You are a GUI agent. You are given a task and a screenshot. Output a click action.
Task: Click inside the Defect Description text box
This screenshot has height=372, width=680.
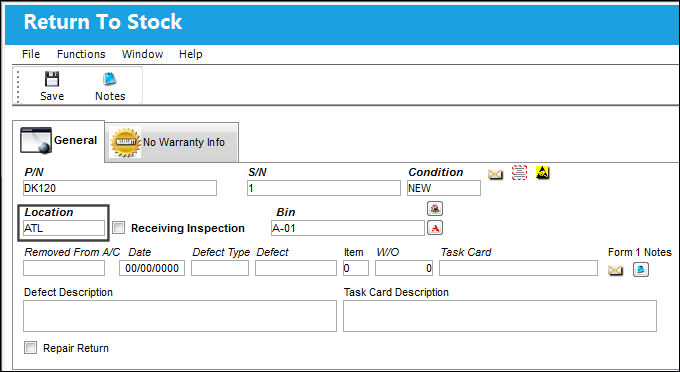pyautogui.click(x=180, y=316)
